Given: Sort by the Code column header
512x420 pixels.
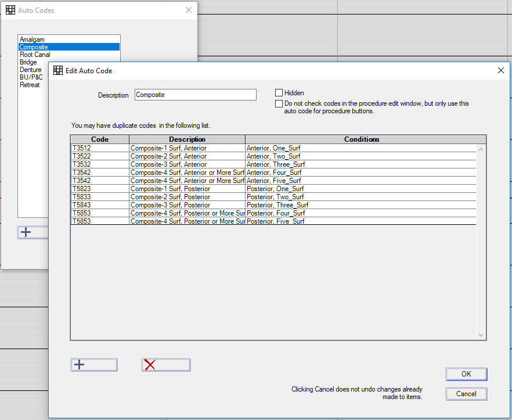Looking at the screenshot, I should (100, 139).
